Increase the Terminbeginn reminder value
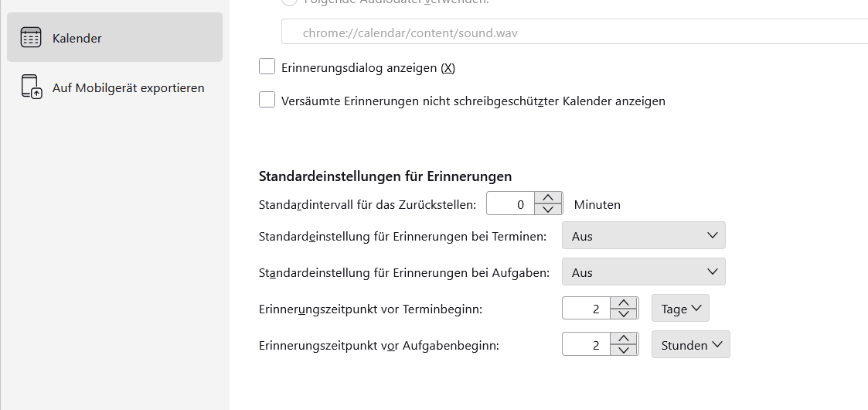Screen dimensions: 868x410 point(624,302)
